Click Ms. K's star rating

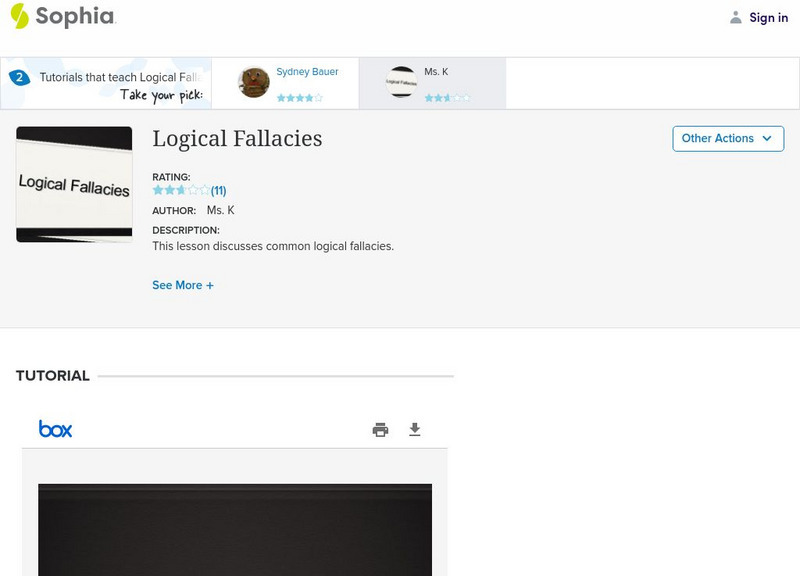(447, 97)
